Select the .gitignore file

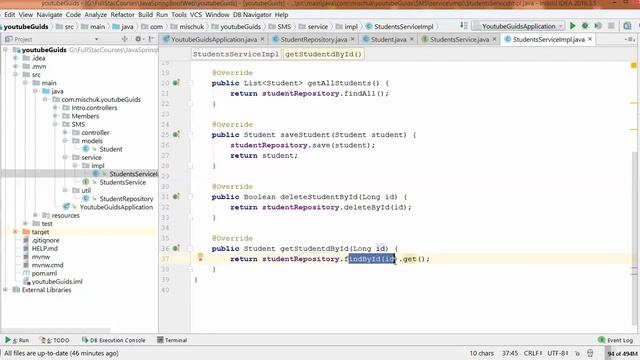coord(45,240)
